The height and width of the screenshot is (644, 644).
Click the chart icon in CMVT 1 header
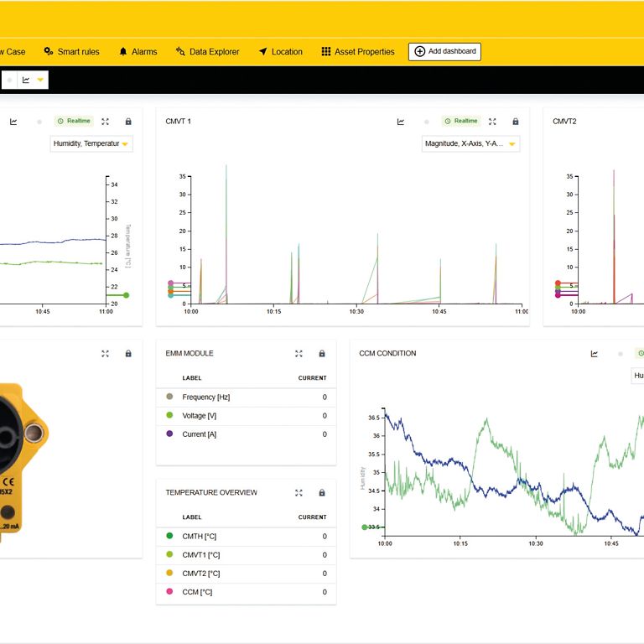[401, 122]
